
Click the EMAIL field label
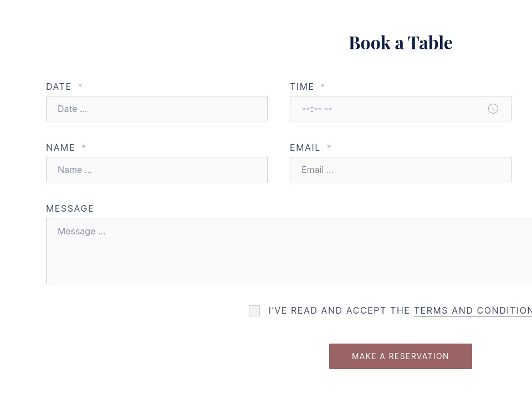305,147
